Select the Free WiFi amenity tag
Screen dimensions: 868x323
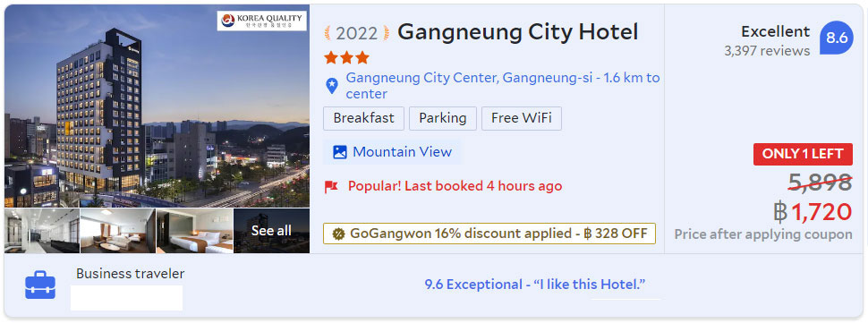[522, 118]
